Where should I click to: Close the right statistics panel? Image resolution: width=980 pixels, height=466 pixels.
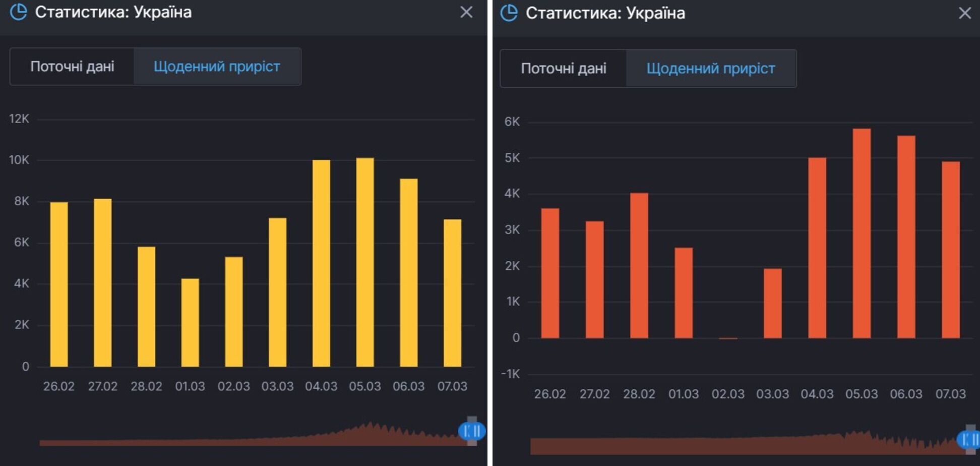coord(964,13)
